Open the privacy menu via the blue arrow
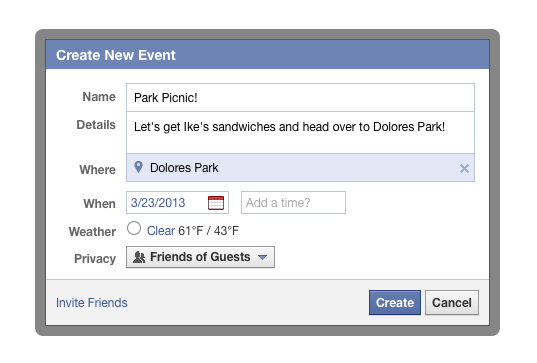This screenshot has height=363, width=537. point(262,257)
